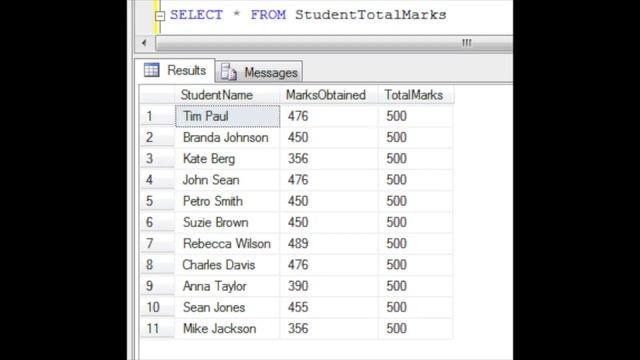Select the Mike Jackson cell

227,329
